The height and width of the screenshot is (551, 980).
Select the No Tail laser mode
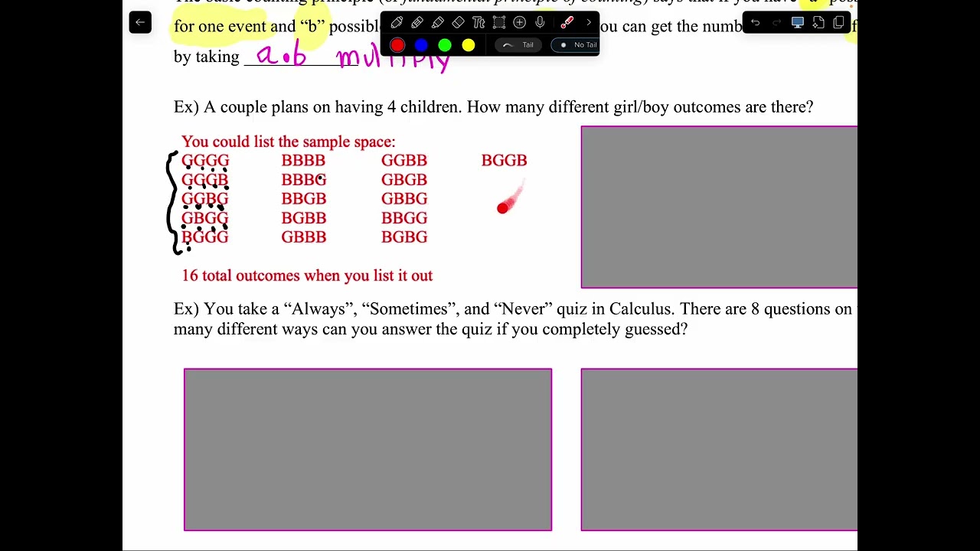click(574, 45)
